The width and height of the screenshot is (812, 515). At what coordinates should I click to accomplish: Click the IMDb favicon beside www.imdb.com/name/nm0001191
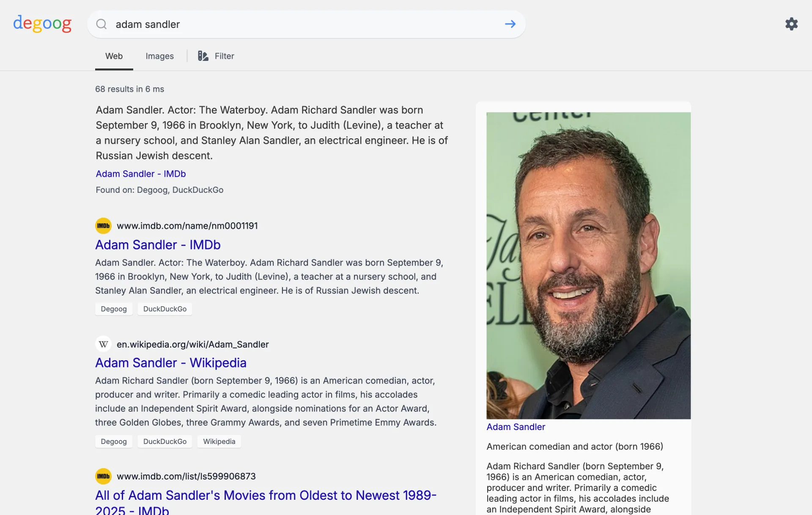coord(103,226)
